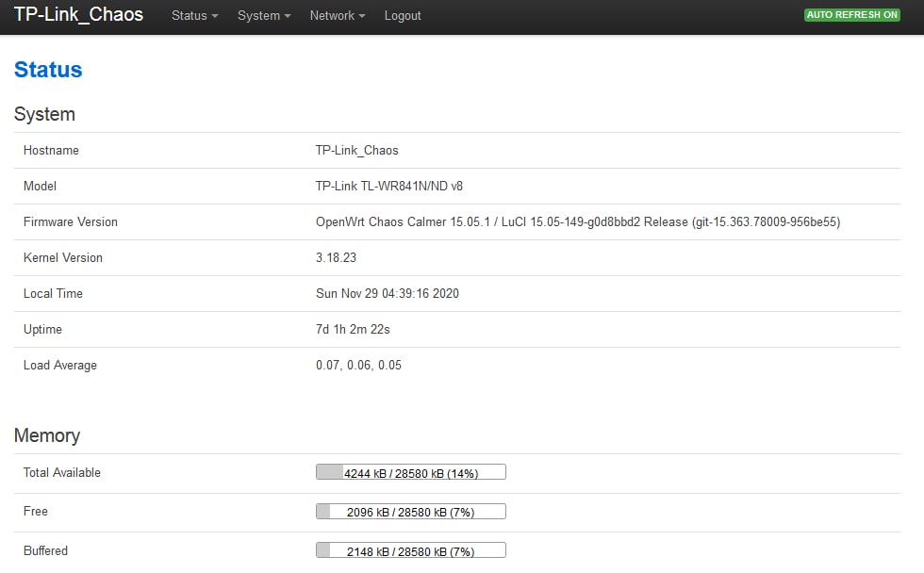The image size is (924, 573).
Task: Select the model value TP-Link TL-WR841N/ND v8
Action: tap(388, 186)
